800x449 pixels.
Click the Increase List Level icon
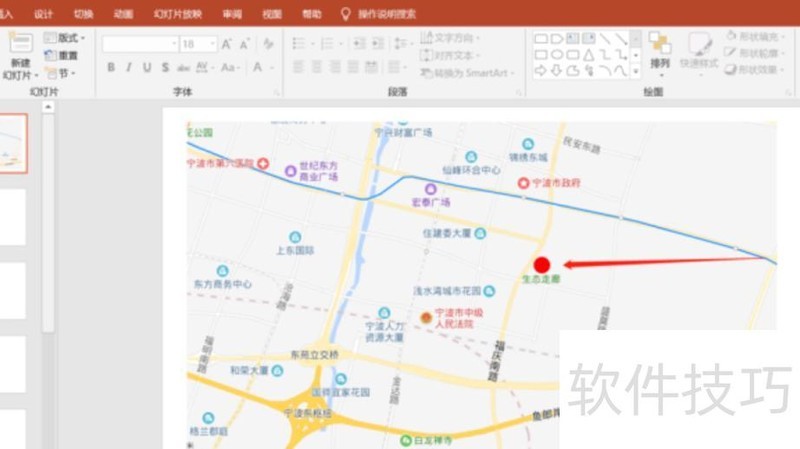[x=378, y=43]
